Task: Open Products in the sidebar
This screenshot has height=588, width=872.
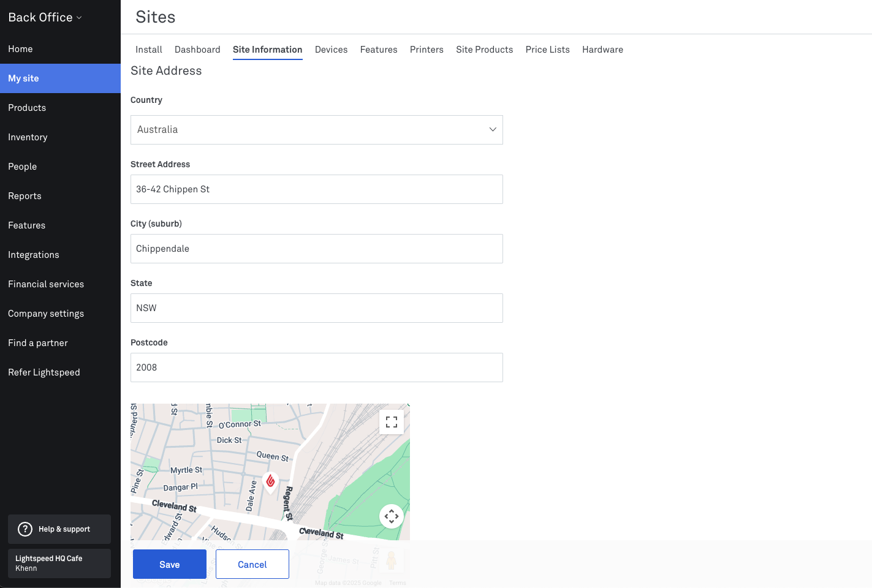Action: click(x=60, y=108)
